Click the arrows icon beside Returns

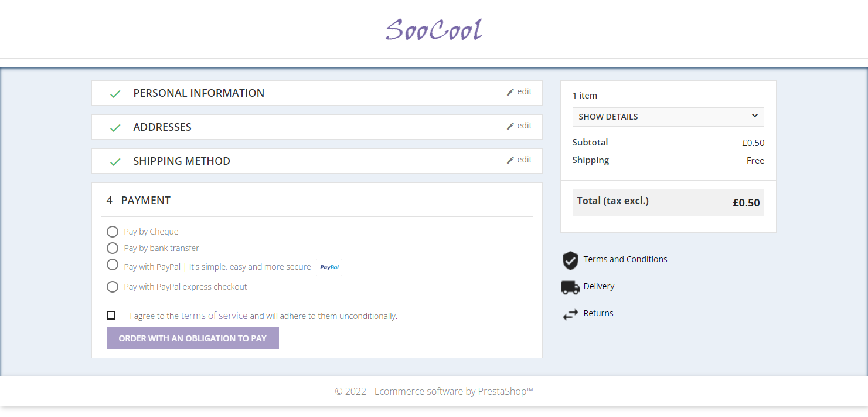point(570,315)
